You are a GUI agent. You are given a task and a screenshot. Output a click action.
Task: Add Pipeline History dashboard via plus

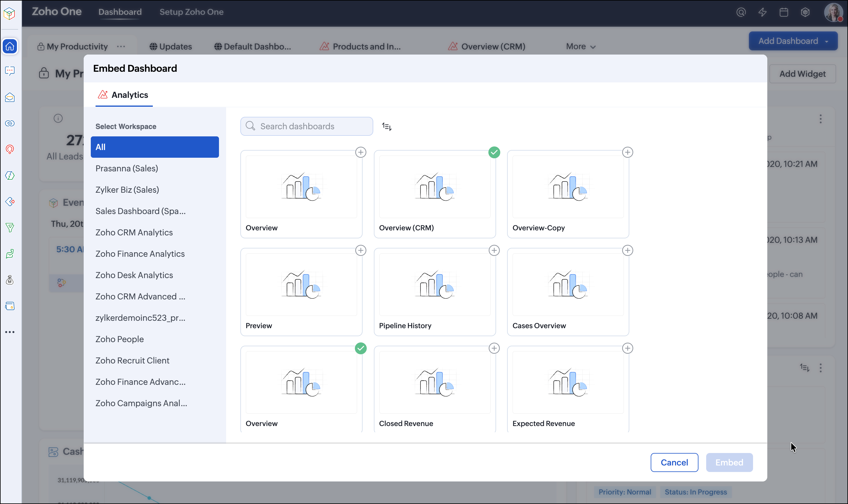click(494, 250)
